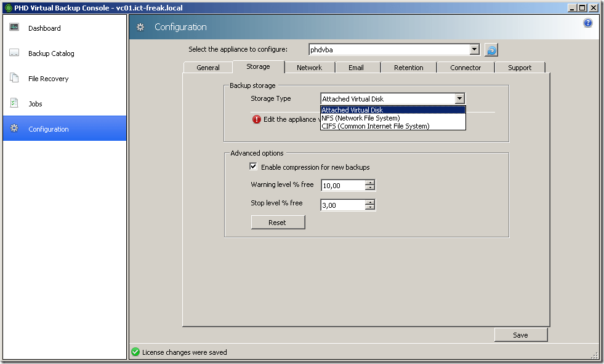Open the Network tab
The height and width of the screenshot is (364, 604).
(x=309, y=68)
